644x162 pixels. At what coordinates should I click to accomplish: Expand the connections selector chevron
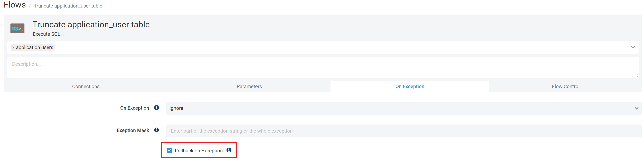pos(633,47)
